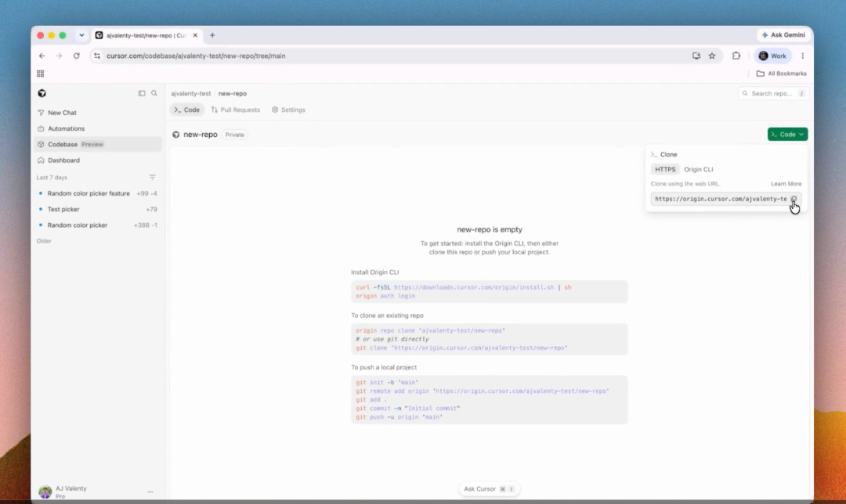The image size is (846, 504).
Task: Open tab search dropdown arrow
Action: (x=81, y=35)
